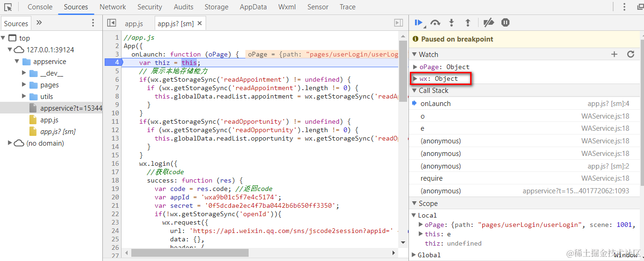Screen dimensions: 644x261
Task: Open app.js? [sm]:2 anonymous frame
Action: [x=524, y=166]
